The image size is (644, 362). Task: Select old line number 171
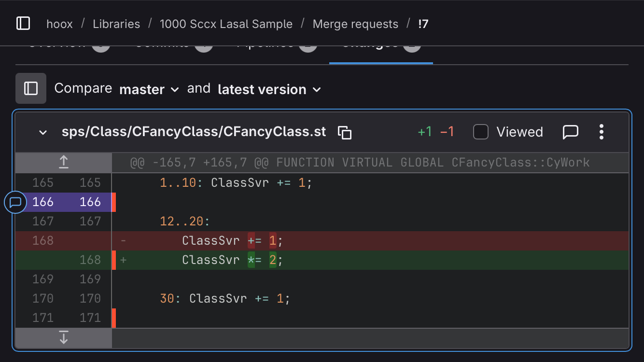(43, 318)
